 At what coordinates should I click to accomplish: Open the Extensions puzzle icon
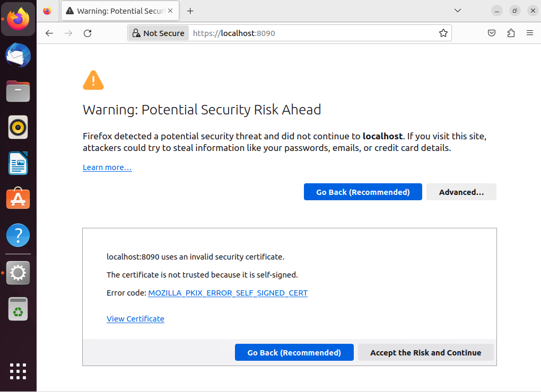511,33
